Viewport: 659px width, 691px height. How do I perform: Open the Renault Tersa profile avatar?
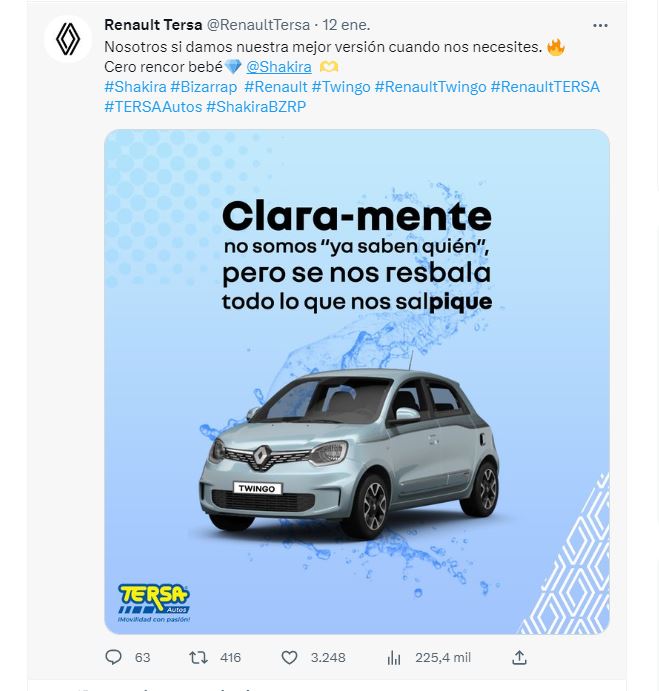[x=68, y=39]
